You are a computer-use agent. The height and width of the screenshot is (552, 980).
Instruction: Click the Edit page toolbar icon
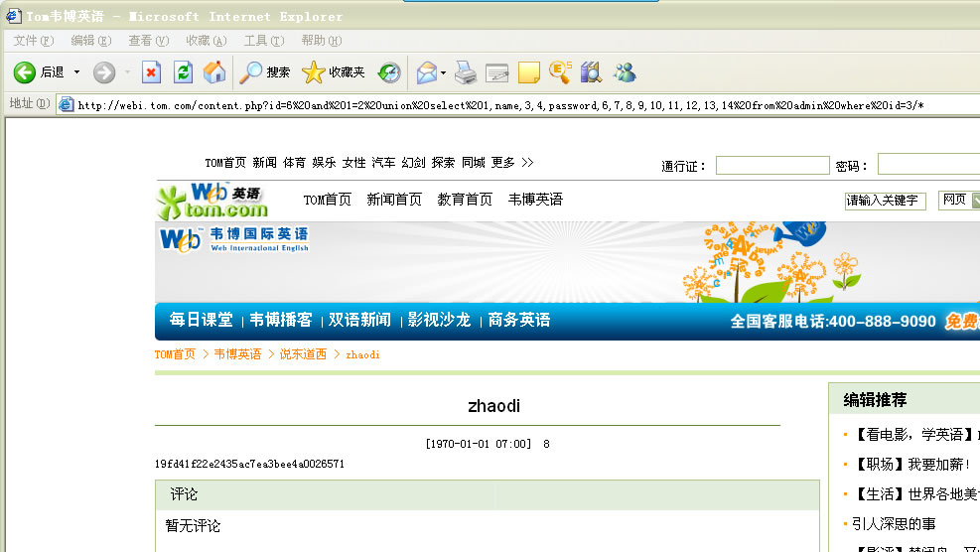(x=496, y=73)
